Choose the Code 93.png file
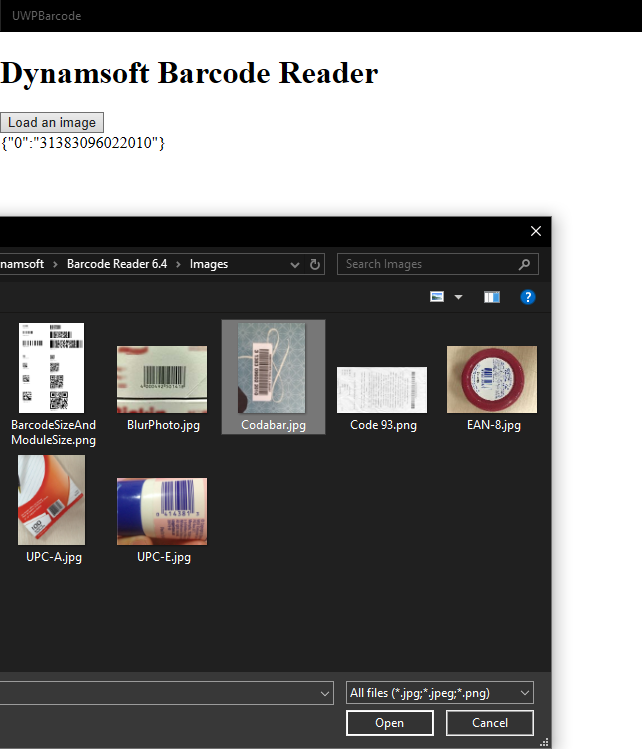 [383, 389]
